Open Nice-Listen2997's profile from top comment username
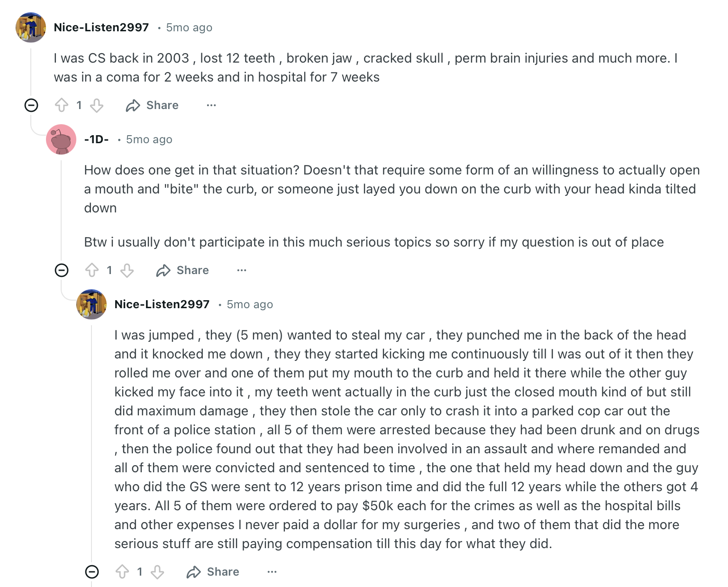This screenshot has width=728, height=587. pos(101,28)
